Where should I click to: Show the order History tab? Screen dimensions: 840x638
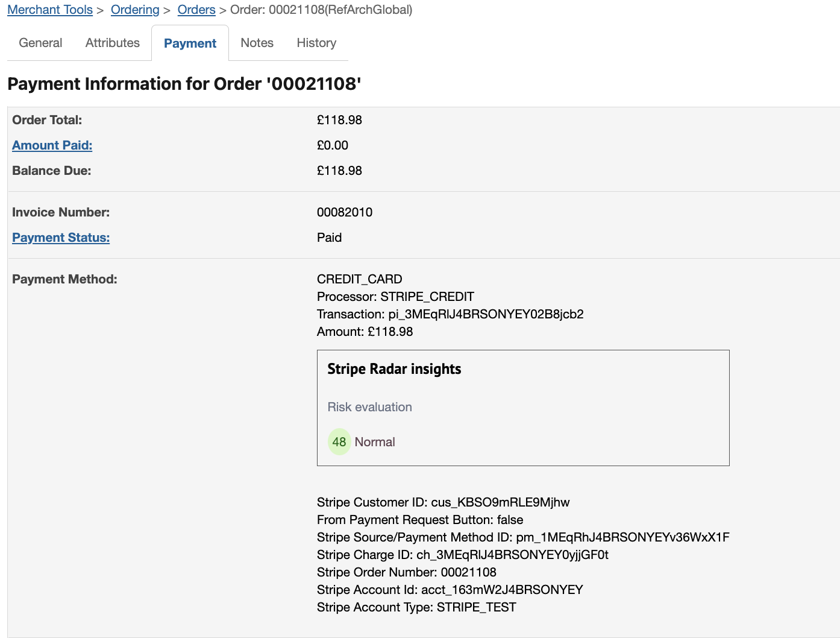coord(316,43)
